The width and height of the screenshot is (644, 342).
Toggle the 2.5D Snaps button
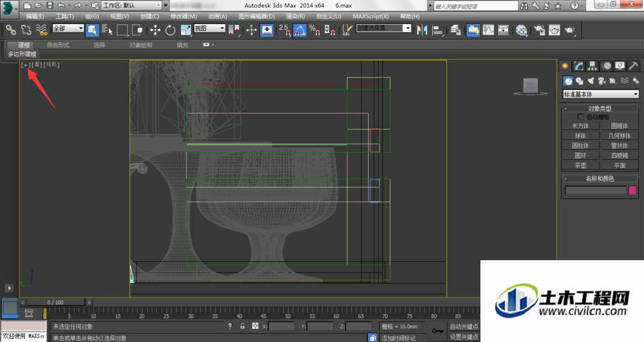pos(285,30)
